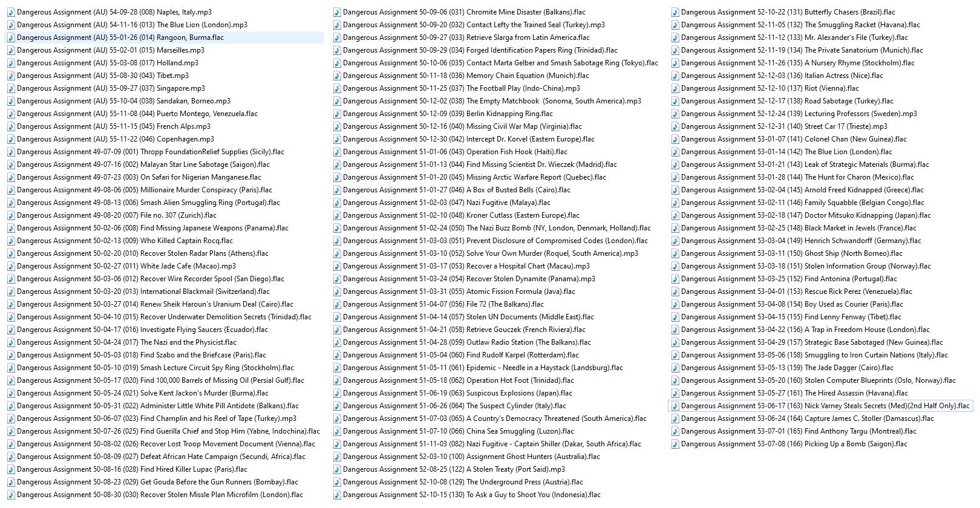Click the file icon for Butterfly Chasers (Brazil)
The height and width of the screenshot is (508, 980).
675,12
